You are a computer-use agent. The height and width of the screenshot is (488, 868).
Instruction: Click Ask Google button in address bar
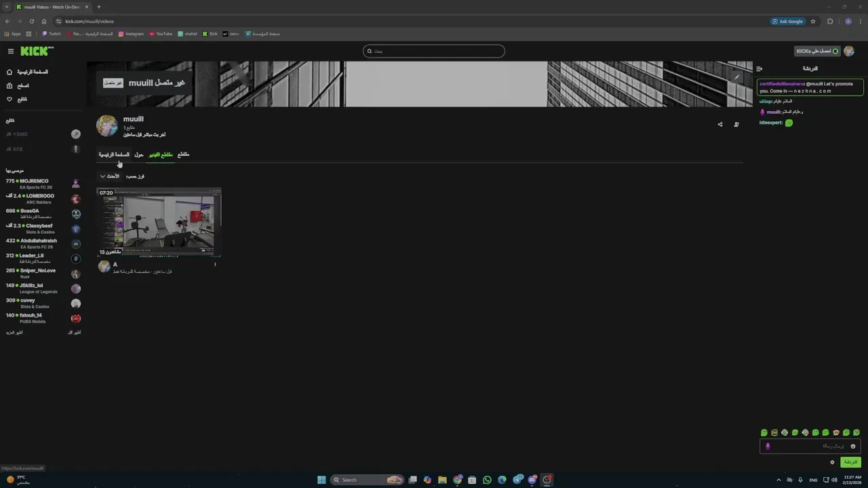[x=787, y=21]
